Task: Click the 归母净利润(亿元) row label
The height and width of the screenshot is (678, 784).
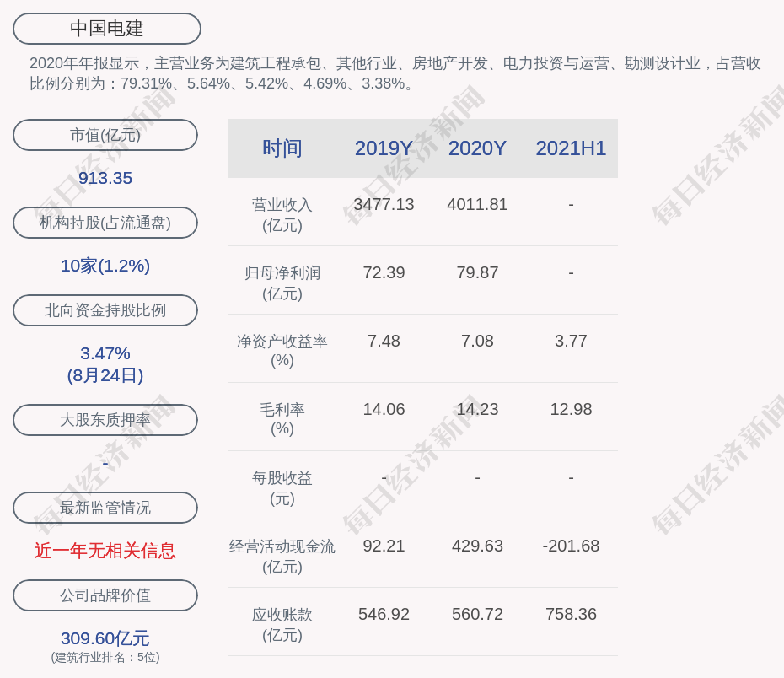Action: pos(282,283)
